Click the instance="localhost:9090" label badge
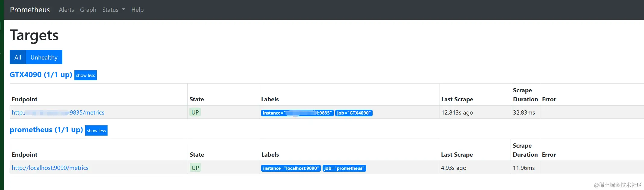644x190 pixels. (291, 168)
